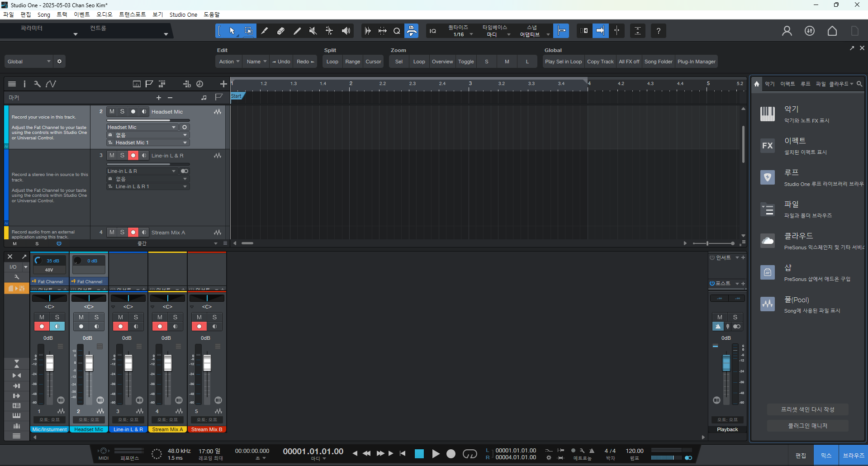868x466 pixels.
Task: Open Line-in L & R input dropdown
Action: click(142, 171)
